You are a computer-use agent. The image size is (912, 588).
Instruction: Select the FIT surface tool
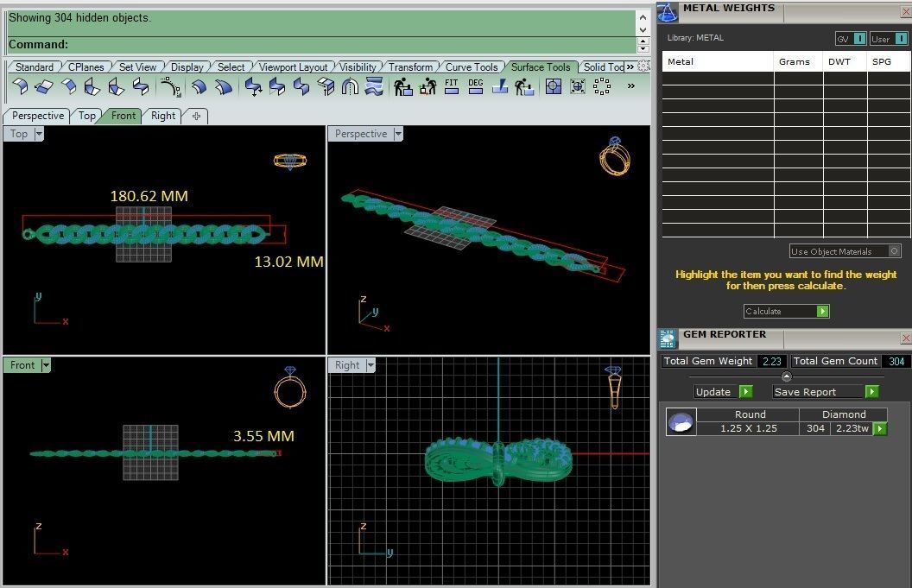(452, 86)
